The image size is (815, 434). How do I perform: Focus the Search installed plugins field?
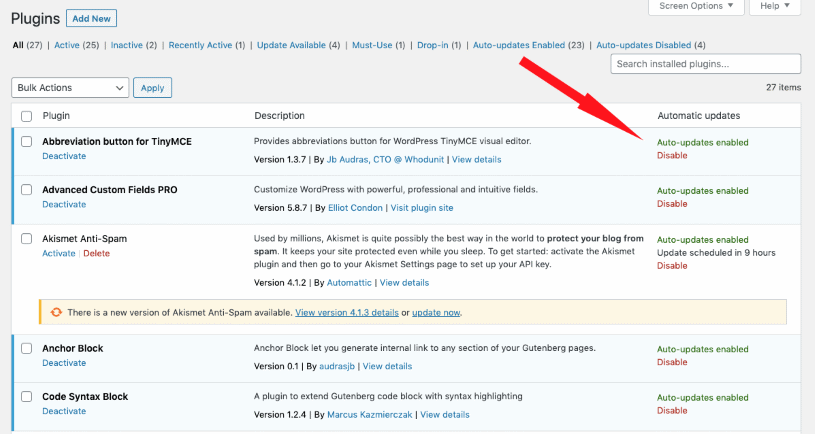pos(705,64)
